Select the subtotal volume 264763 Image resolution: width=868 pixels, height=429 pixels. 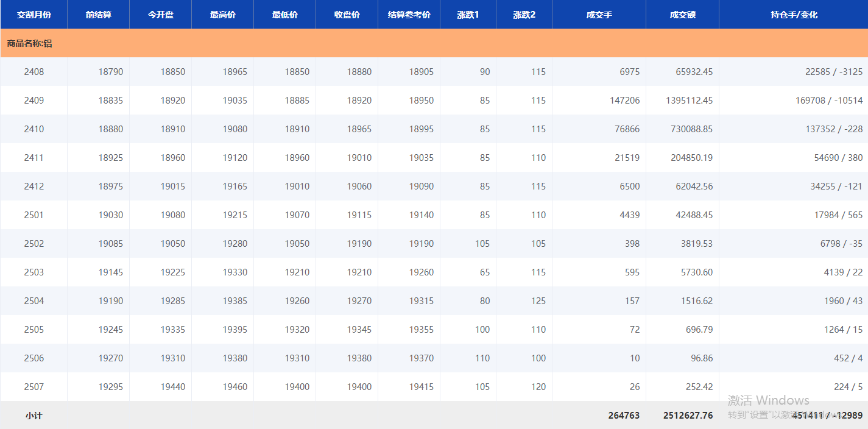(x=624, y=416)
